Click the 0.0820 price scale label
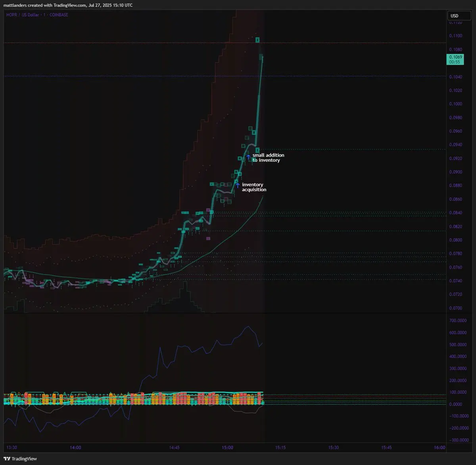Screen dimensions: 476x465 pyautogui.click(x=455, y=227)
